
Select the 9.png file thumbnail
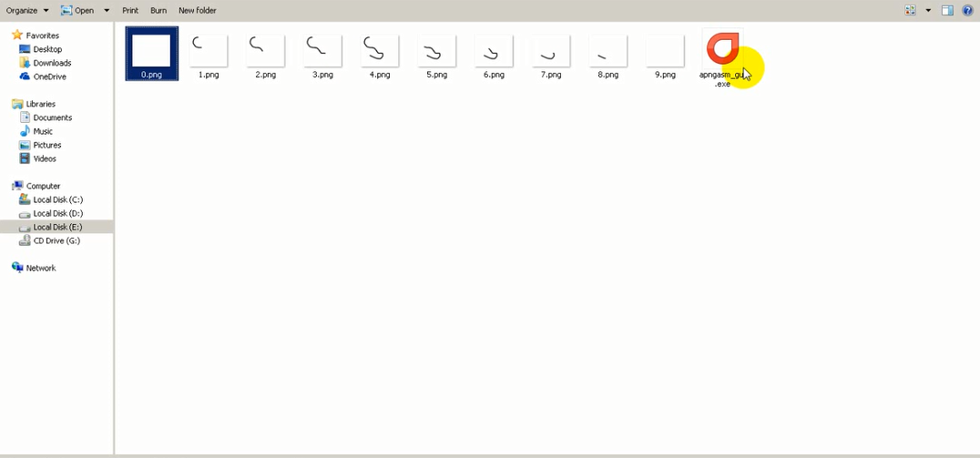point(665,52)
